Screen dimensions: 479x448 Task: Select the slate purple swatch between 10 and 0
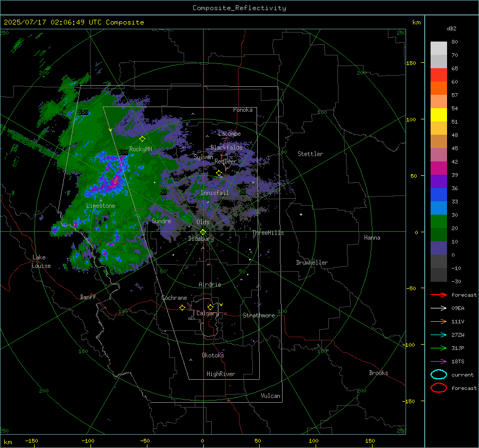click(x=439, y=248)
